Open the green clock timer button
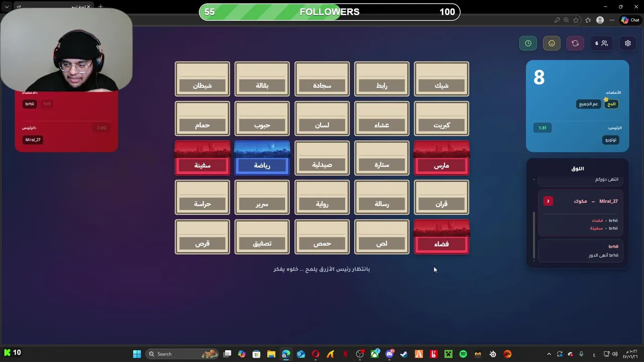This screenshot has width=644, height=362. coord(528,43)
